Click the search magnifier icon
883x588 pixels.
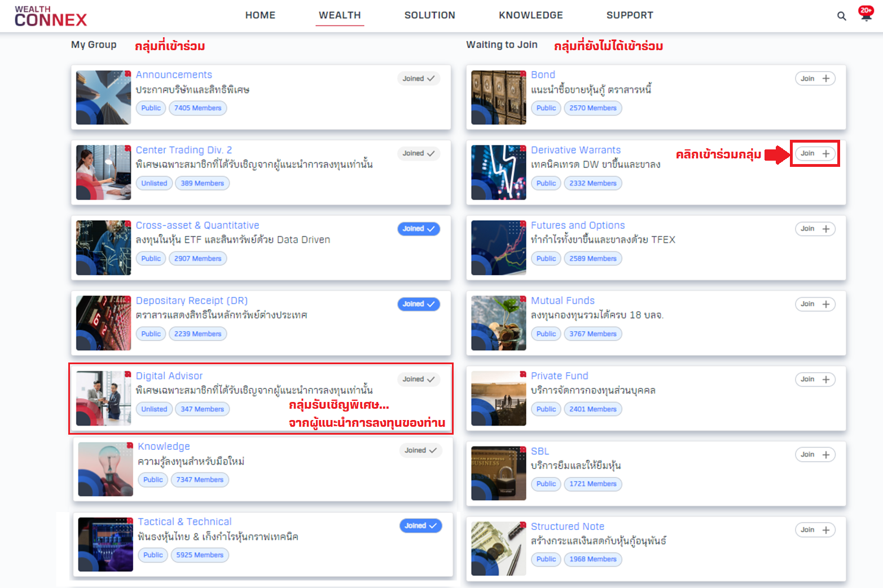(841, 16)
